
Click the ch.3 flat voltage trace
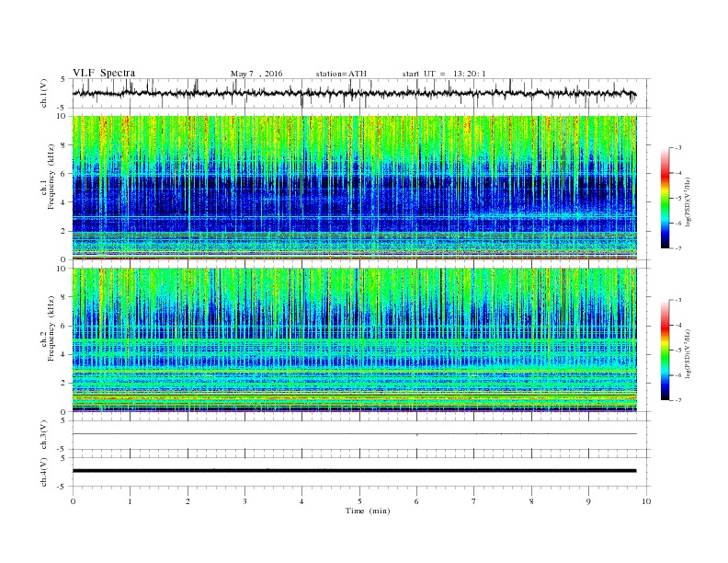pyautogui.click(x=354, y=434)
